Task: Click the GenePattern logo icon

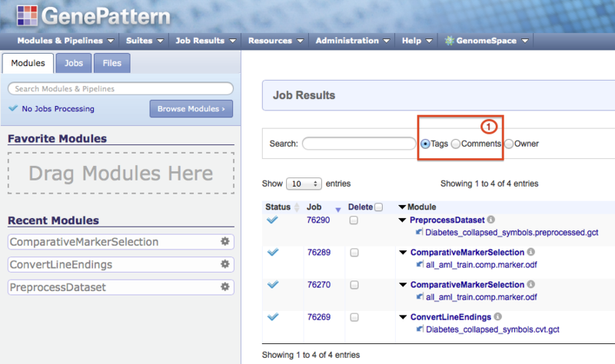Action: pyautogui.click(x=27, y=15)
